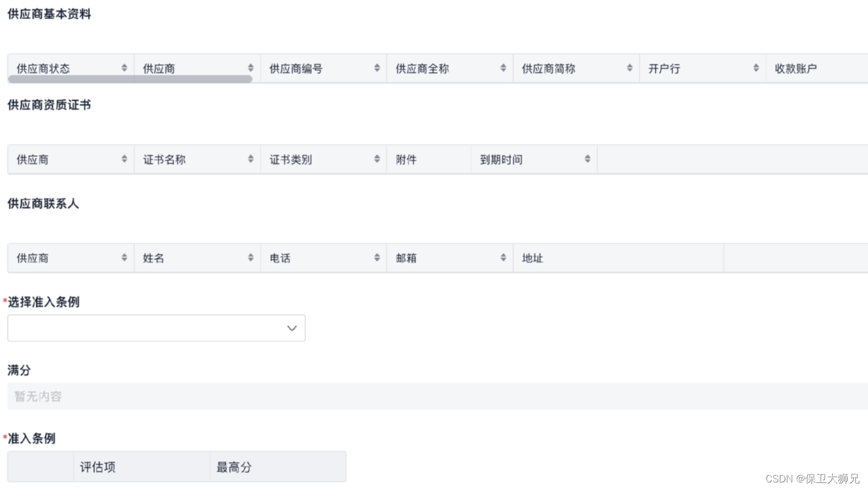Click 邮箱 header text
Image resolution: width=868 pixels, height=489 pixels.
(406, 258)
